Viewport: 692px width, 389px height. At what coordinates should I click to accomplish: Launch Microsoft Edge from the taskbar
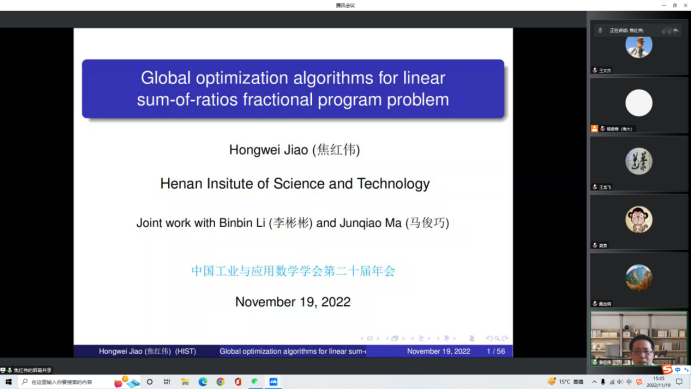point(203,382)
